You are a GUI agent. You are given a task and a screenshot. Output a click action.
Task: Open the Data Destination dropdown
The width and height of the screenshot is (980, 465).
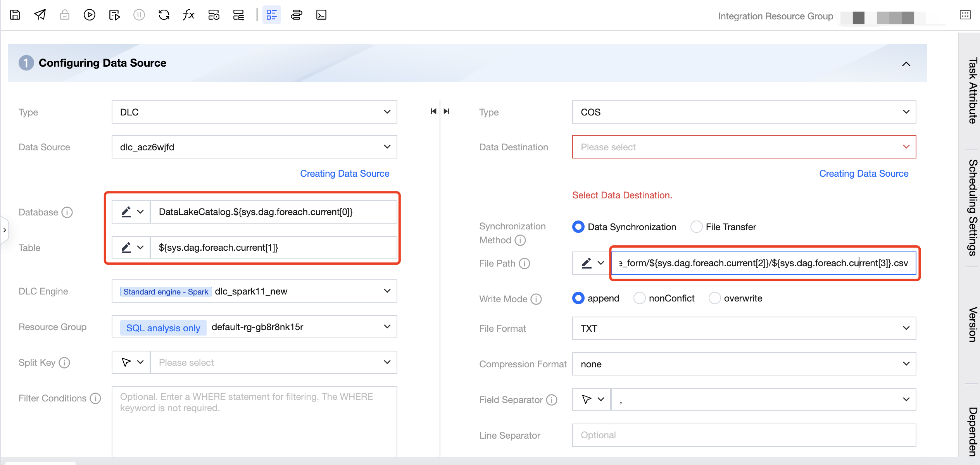coord(744,147)
